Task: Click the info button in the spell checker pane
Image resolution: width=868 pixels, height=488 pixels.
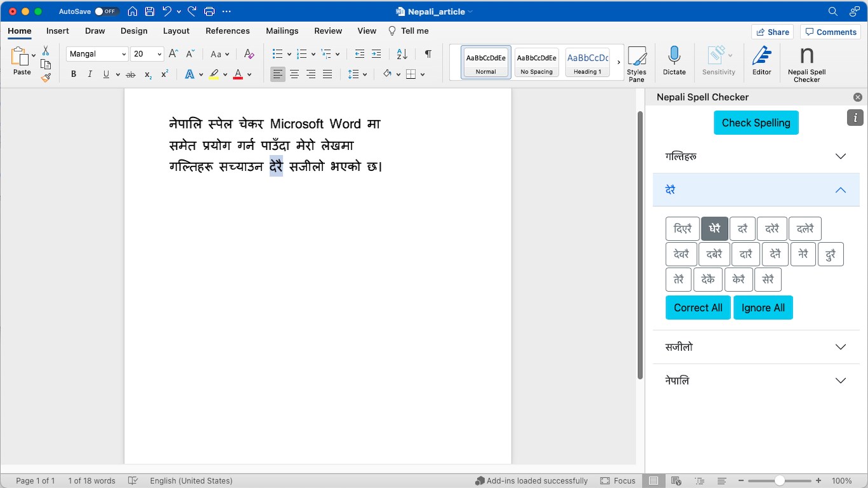Action: coord(855,118)
